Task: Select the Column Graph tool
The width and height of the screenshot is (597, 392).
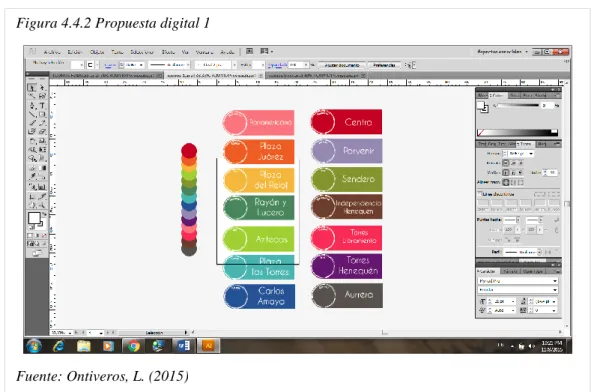Action: point(42,187)
